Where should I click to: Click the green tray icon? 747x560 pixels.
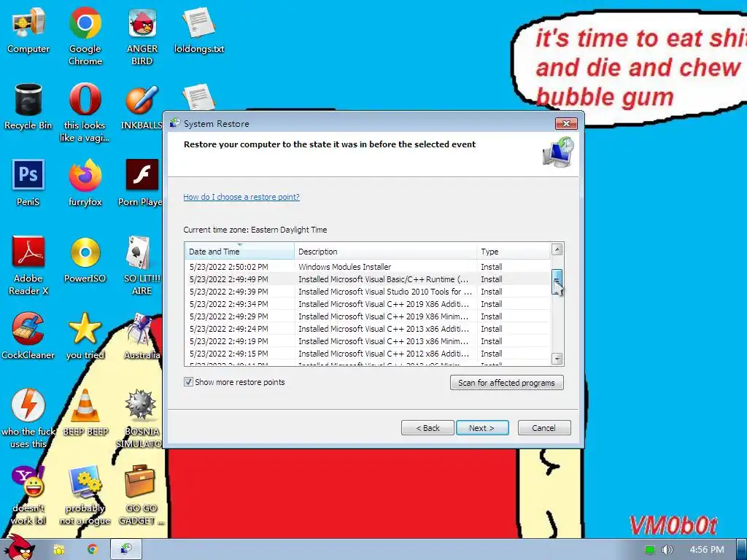pos(650,550)
